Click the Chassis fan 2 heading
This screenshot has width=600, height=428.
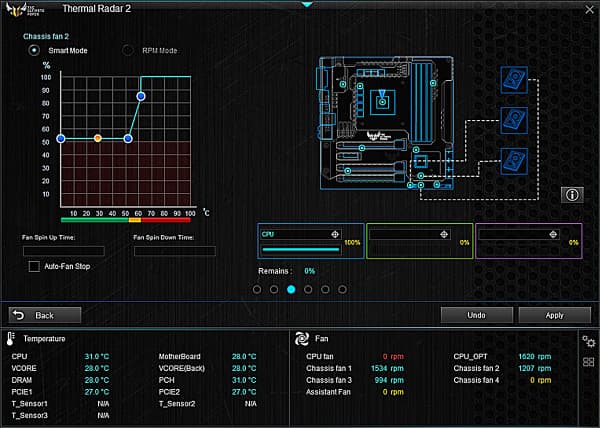[46, 36]
